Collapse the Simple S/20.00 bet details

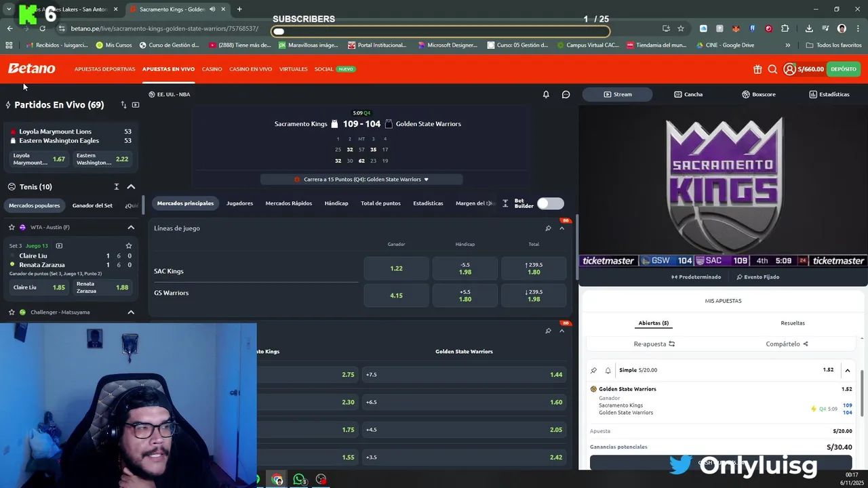(x=847, y=371)
